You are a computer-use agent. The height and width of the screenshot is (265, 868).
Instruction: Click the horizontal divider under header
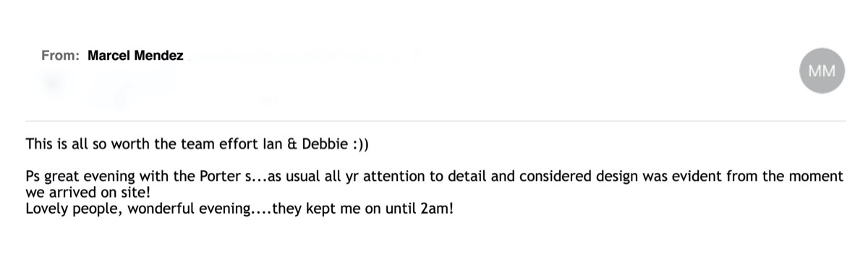point(435,120)
